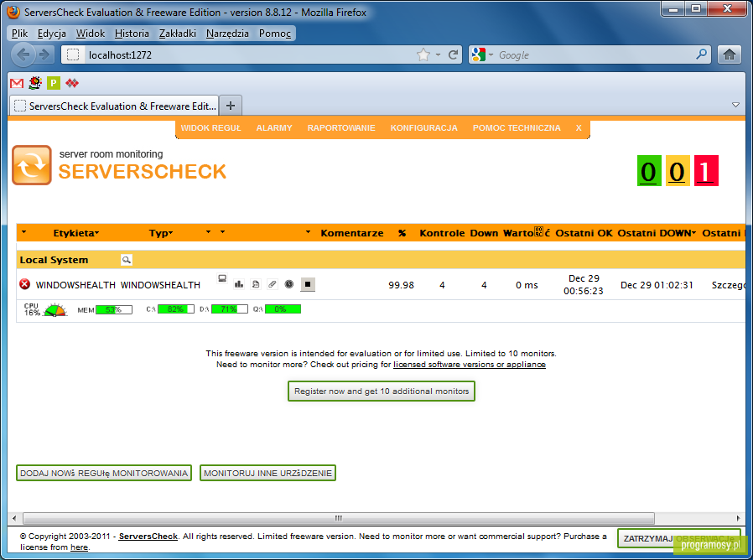Open the Gmail bookmark icon

coord(17,83)
